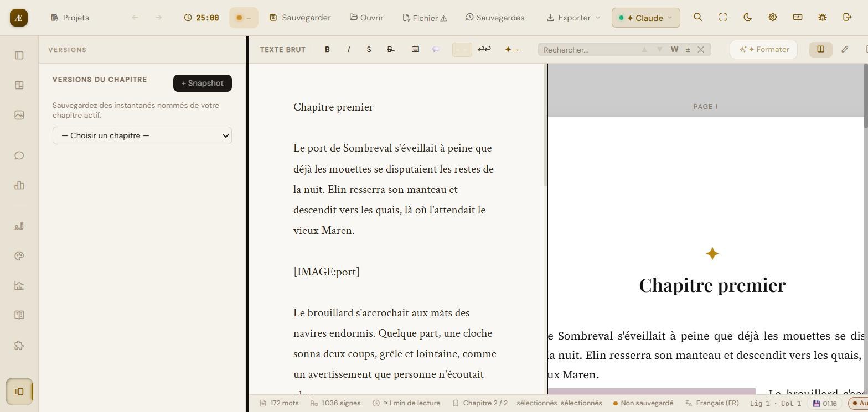Click Sauvegarder to save

[x=301, y=18]
